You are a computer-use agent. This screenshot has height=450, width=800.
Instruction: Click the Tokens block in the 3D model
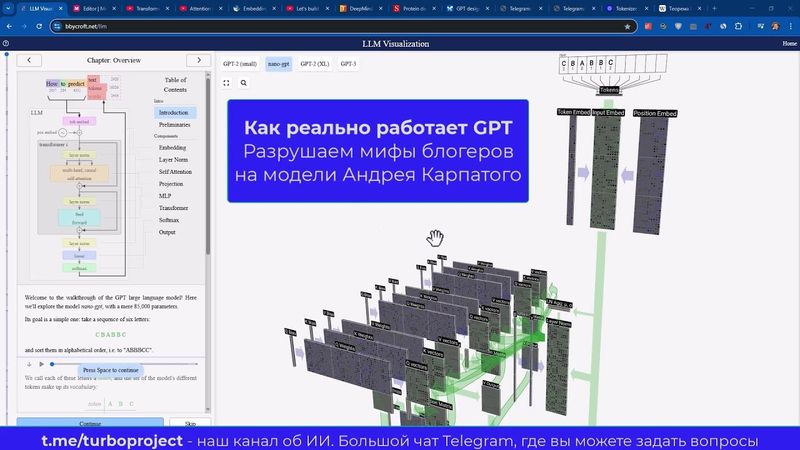(609, 90)
